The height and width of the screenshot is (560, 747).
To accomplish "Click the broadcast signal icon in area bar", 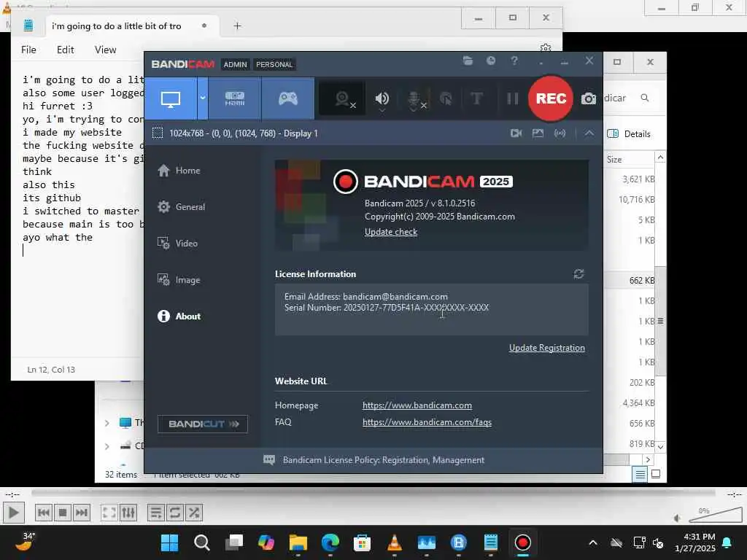I will tap(560, 133).
